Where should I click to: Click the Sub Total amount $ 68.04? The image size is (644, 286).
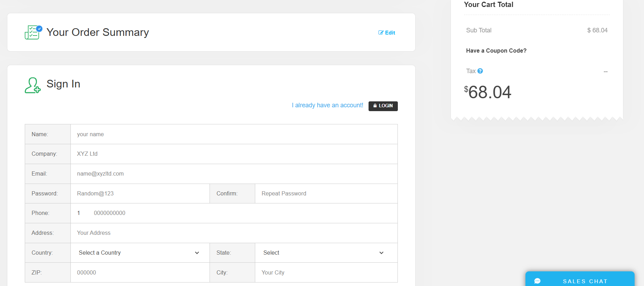point(597,30)
